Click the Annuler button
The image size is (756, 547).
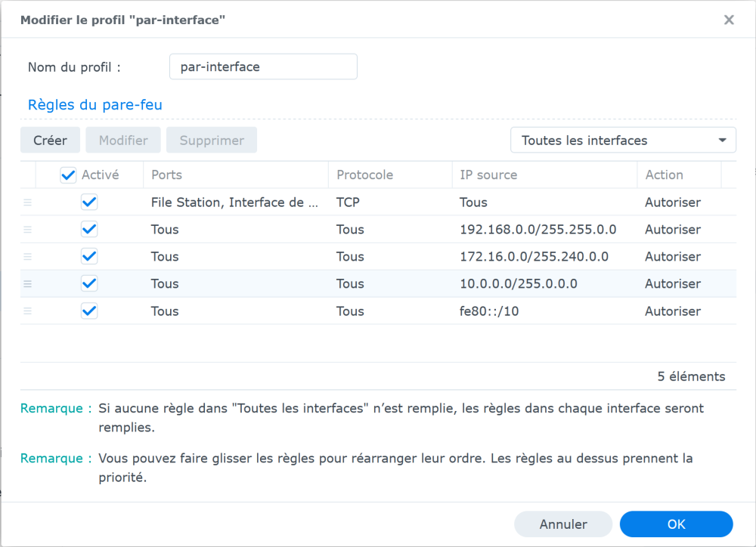[563, 524]
